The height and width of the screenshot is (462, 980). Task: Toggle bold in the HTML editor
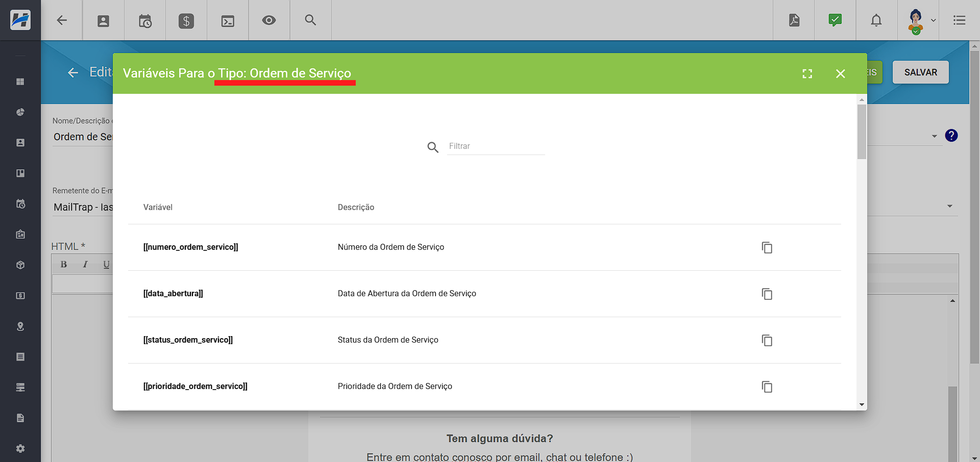click(64, 264)
